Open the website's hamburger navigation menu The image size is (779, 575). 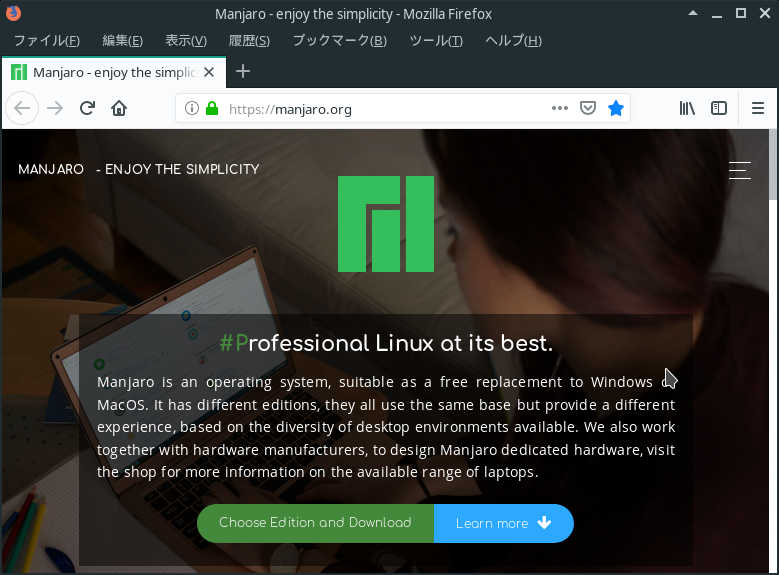(740, 170)
